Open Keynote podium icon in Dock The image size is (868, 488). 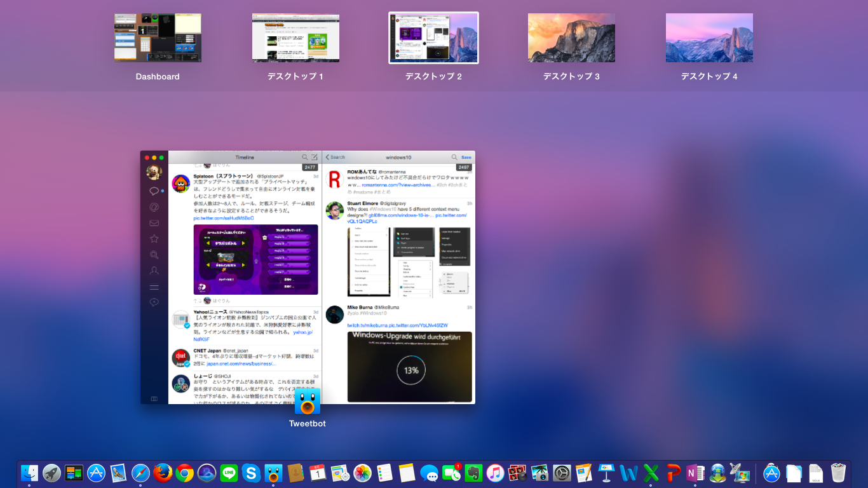[606, 473]
